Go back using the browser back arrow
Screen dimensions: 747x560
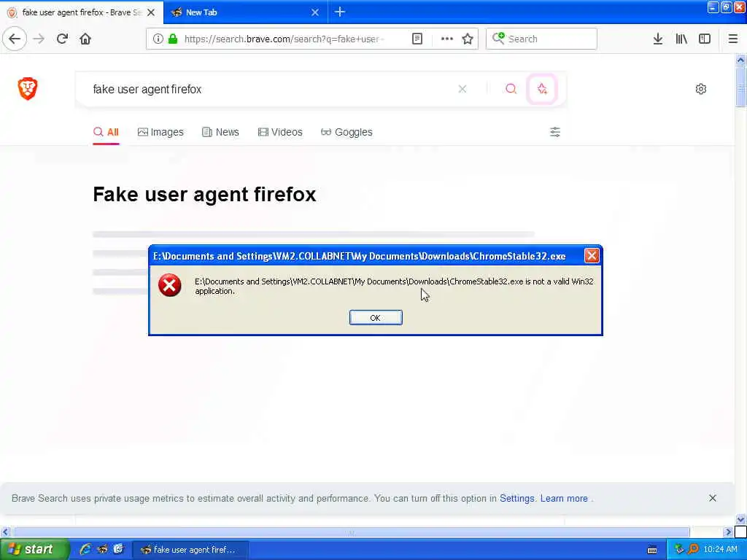click(x=15, y=39)
